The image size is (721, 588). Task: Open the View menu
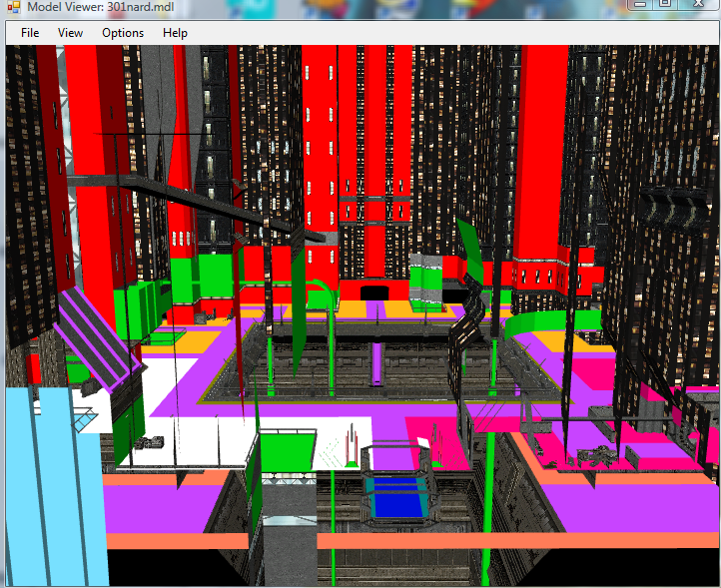[70, 33]
